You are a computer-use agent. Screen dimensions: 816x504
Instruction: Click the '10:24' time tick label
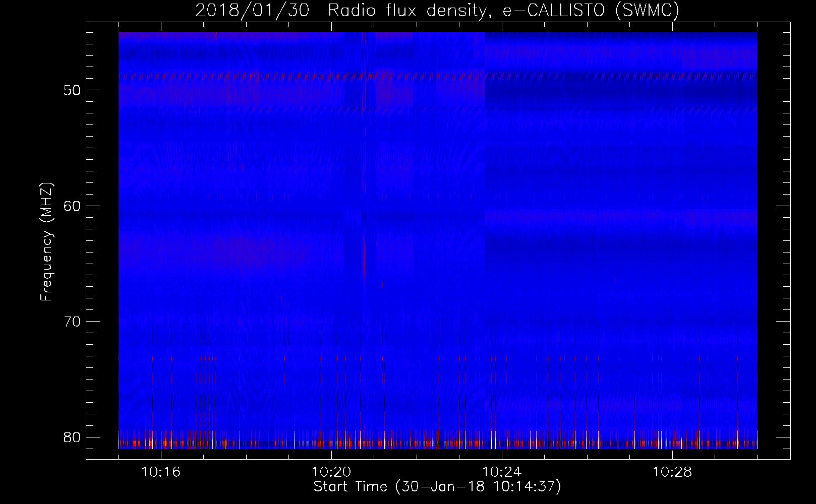point(502,472)
